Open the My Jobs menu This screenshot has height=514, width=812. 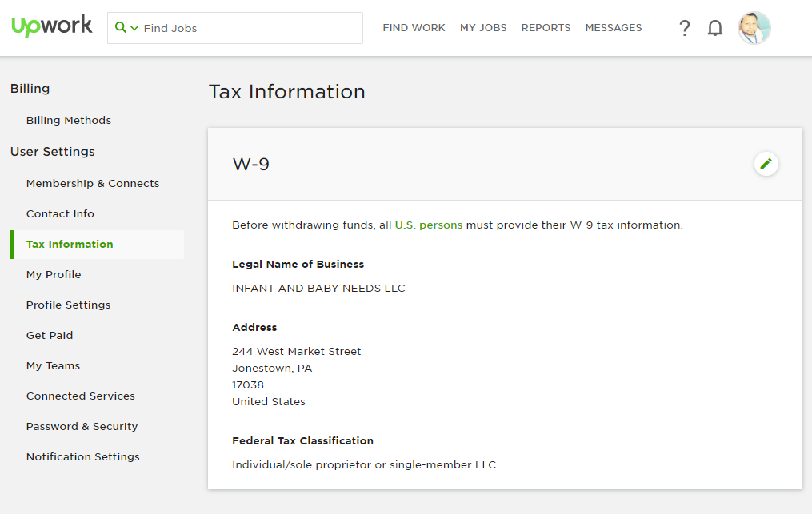tap(483, 28)
